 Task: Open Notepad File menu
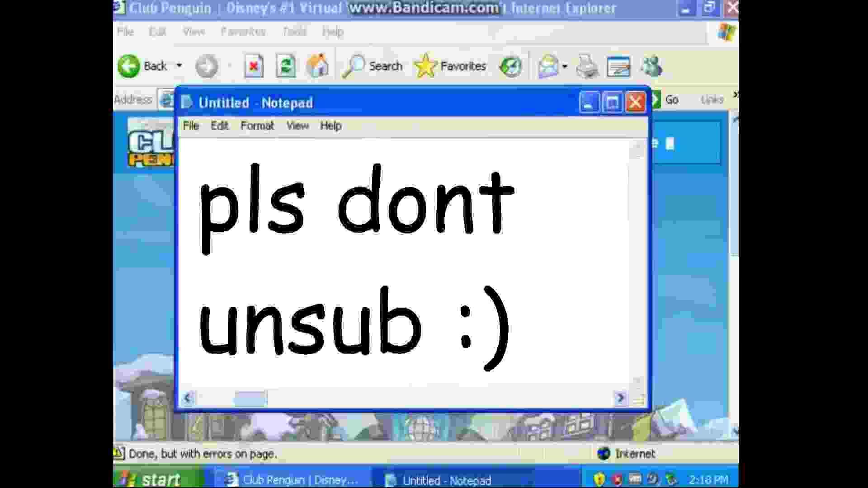point(191,126)
